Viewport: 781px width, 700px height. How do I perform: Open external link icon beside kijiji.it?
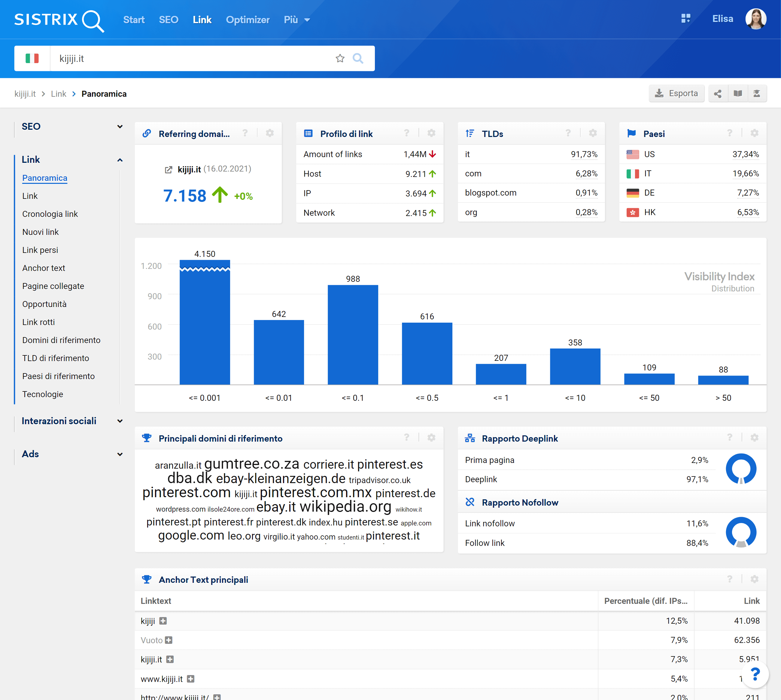point(169,170)
